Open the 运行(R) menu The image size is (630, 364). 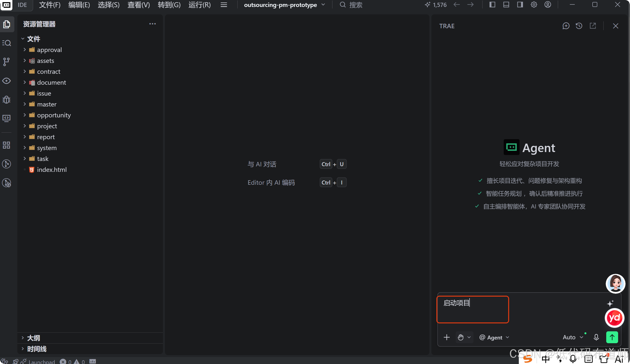pos(200,5)
